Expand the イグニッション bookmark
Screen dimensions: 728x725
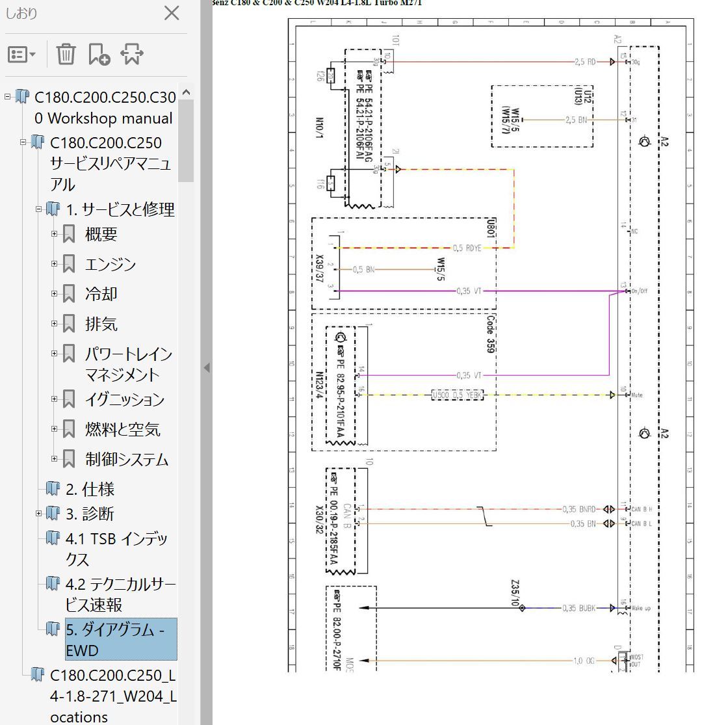(55, 399)
